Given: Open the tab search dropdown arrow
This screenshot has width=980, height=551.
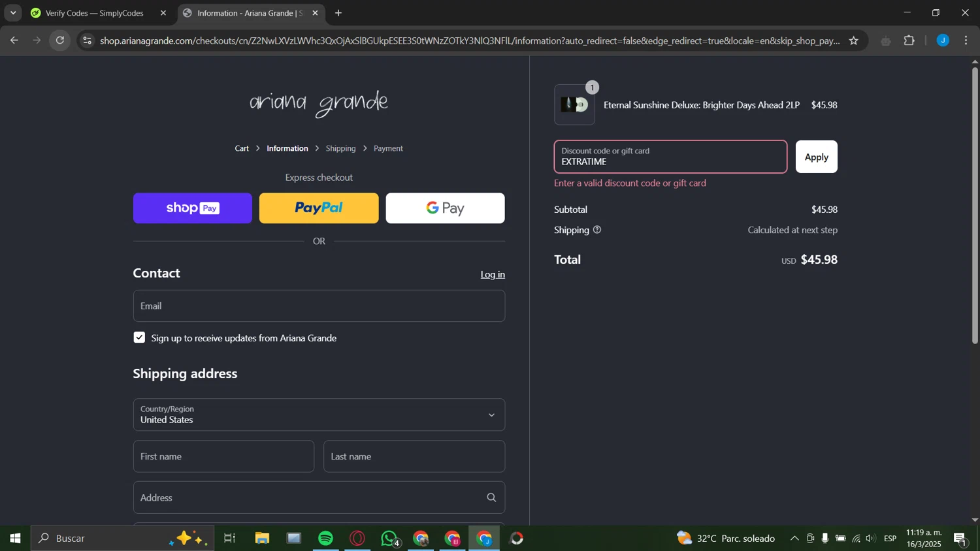Looking at the screenshot, I should (13, 13).
